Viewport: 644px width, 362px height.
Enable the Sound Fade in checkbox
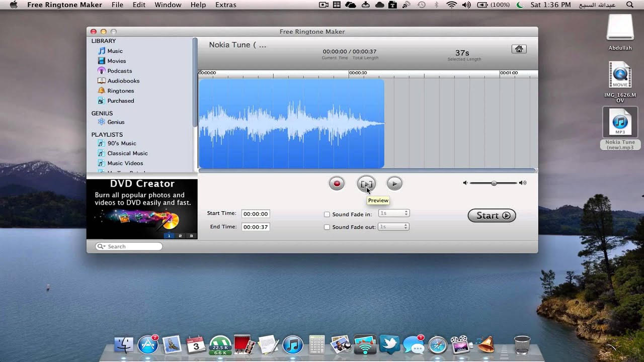tap(327, 215)
